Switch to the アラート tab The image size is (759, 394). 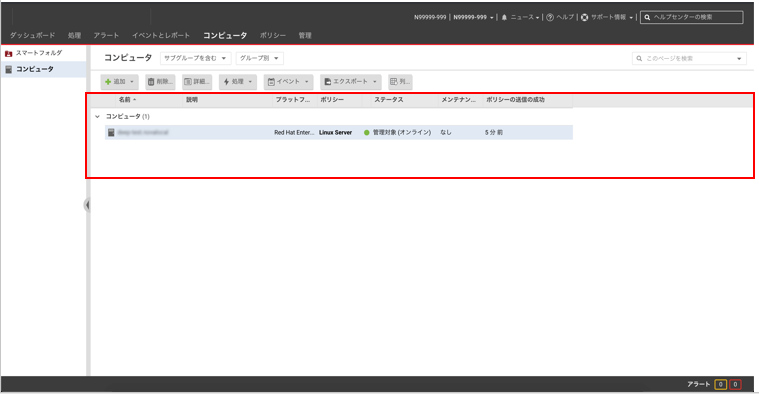(x=106, y=35)
